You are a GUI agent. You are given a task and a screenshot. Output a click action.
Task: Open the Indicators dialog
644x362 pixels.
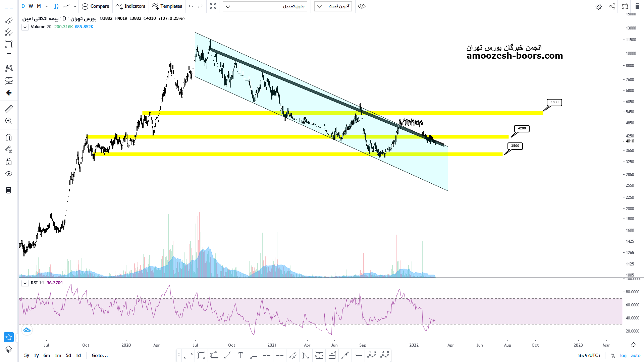click(x=130, y=6)
